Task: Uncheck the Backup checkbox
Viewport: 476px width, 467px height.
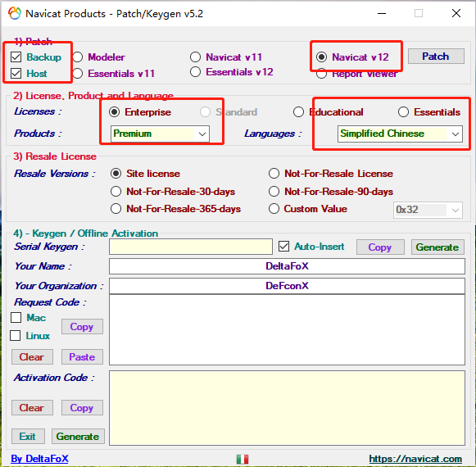Action: coord(16,57)
